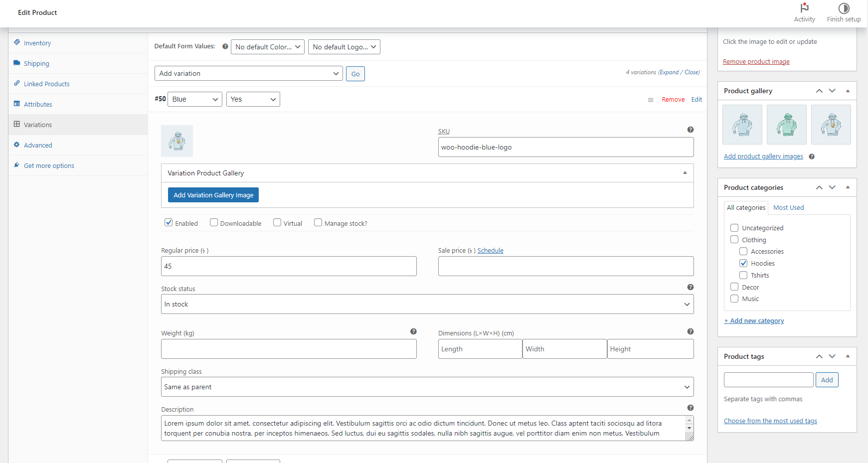Screen dimensions: 868x463
Task: Click the Inventory tab icon
Action: (x=17, y=42)
